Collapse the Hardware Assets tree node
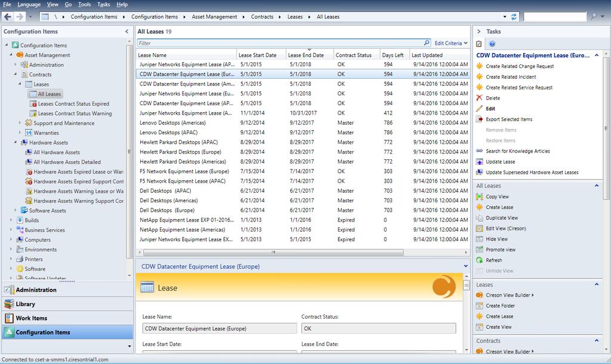The image size is (611, 364). (16, 142)
